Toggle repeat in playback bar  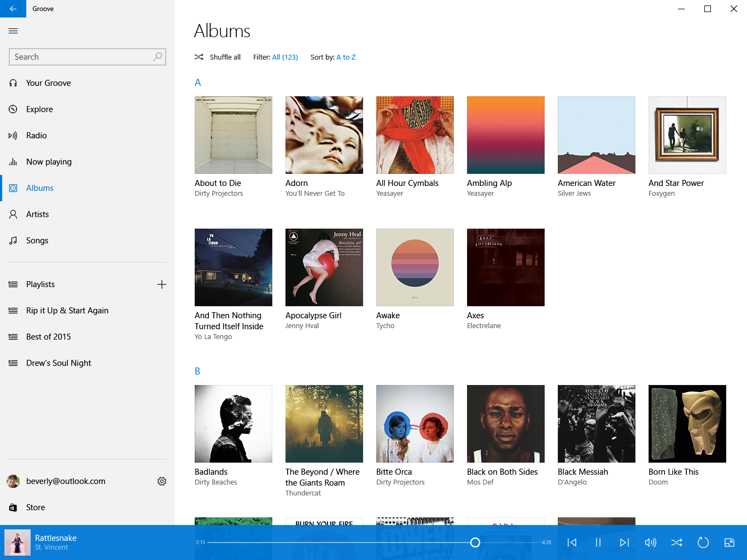point(703,542)
